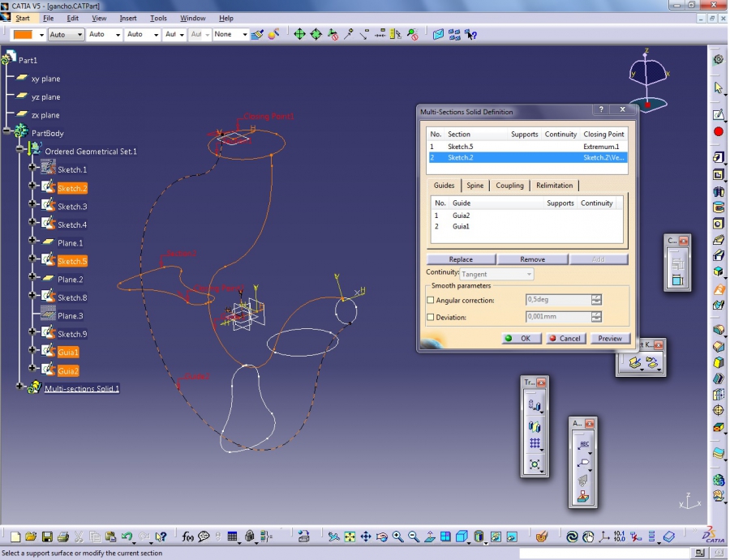Click the Pad icon in right toolbar

coord(719,157)
